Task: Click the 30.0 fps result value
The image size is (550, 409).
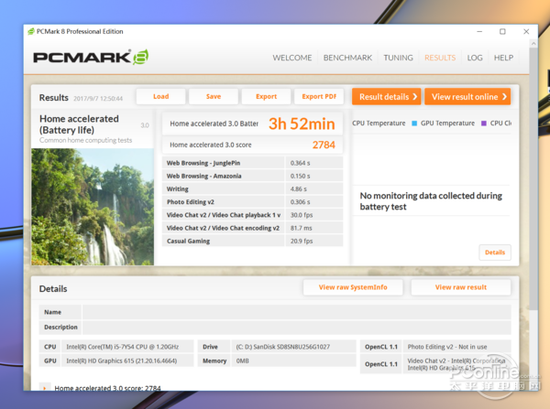Action: tap(302, 215)
